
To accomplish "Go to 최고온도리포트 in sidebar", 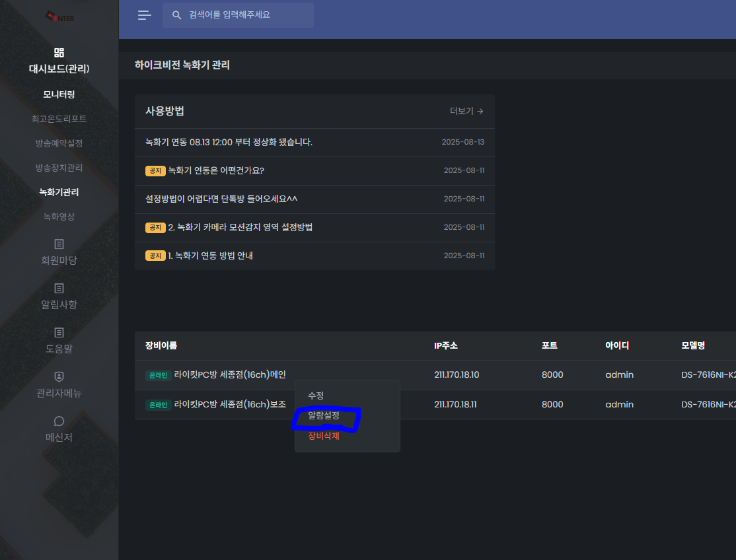I will [x=59, y=119].
